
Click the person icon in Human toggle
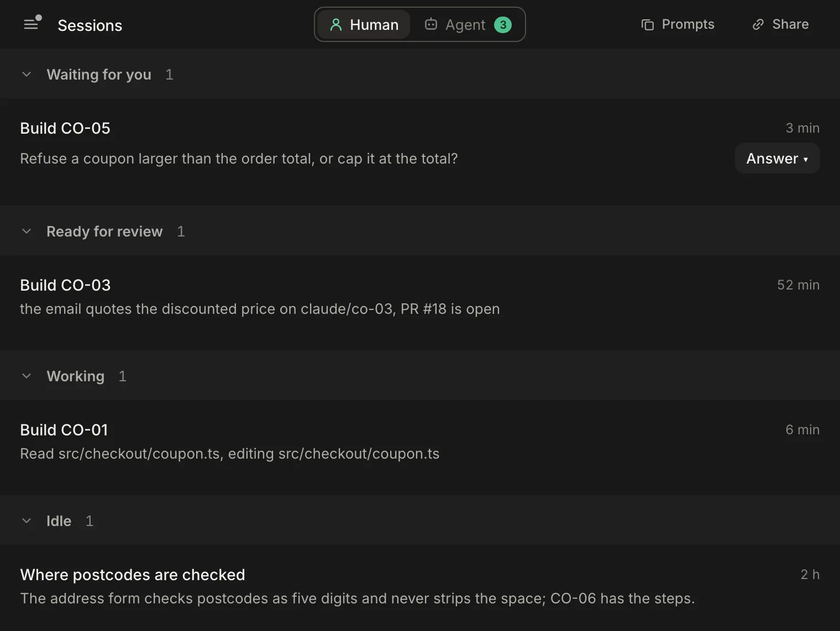pyautogui.click(x=335, y=25)
